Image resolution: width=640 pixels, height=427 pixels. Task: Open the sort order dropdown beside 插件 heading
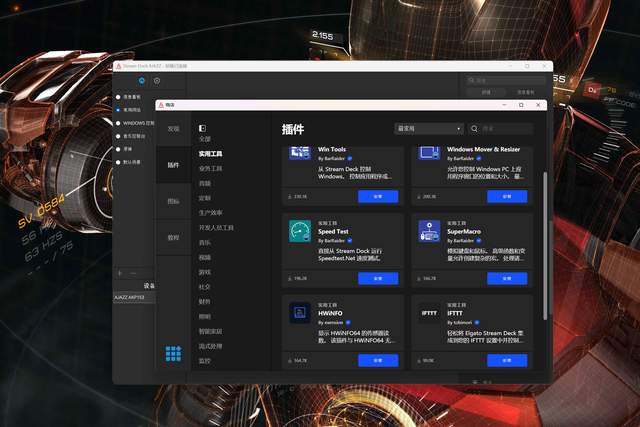pos(429,129)
